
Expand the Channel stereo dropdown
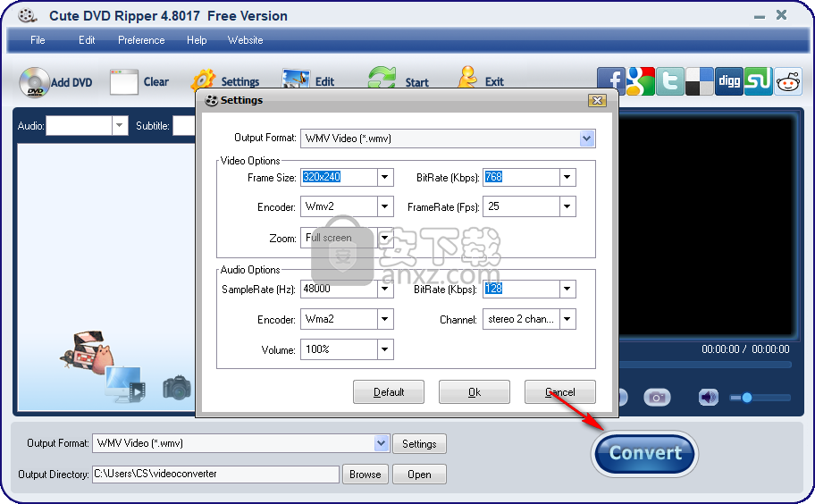(567, 319)
